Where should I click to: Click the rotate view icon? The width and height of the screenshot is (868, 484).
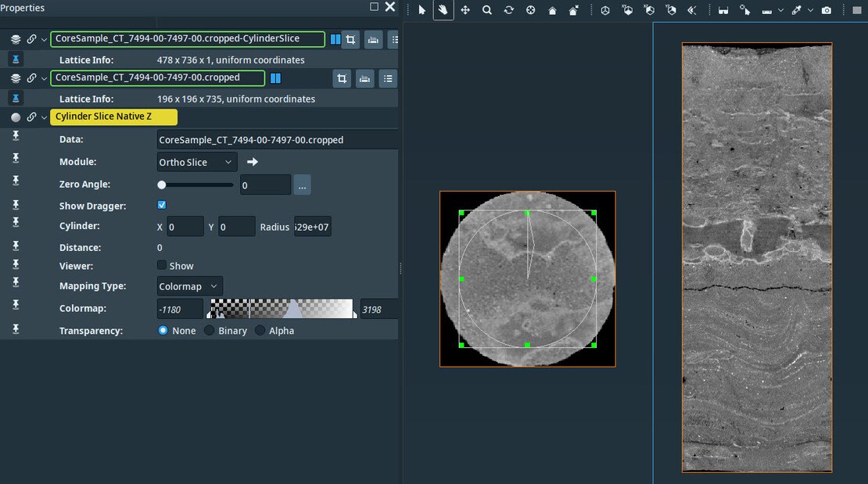[x=508, y=10]
